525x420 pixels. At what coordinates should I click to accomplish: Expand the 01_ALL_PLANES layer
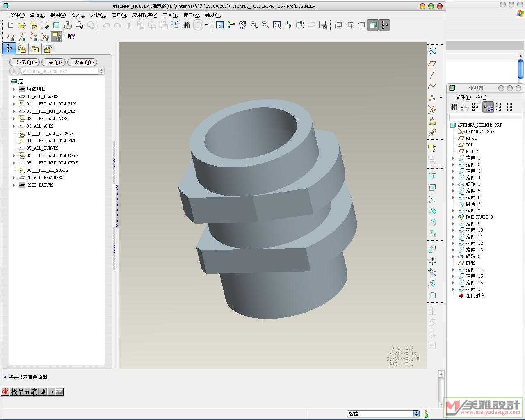pos(14,96)
